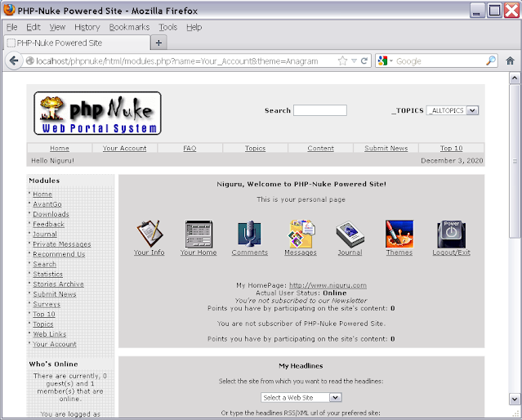The width and height of the screenshot is (522, 420).
Task: Open the Your Home icon
Action: (x=199, y=234)
